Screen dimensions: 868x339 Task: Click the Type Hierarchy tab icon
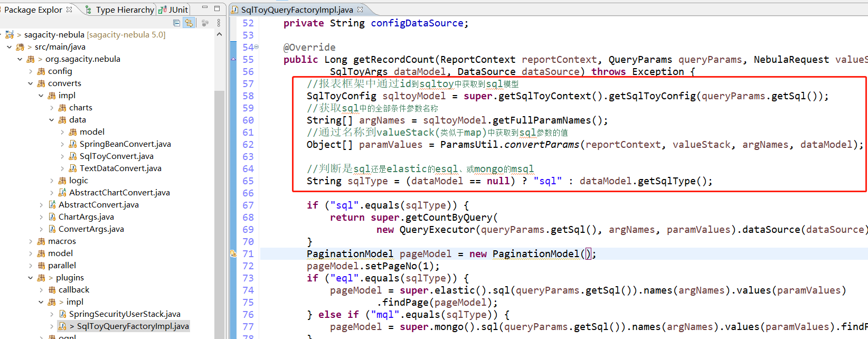(x=88, y=10)
